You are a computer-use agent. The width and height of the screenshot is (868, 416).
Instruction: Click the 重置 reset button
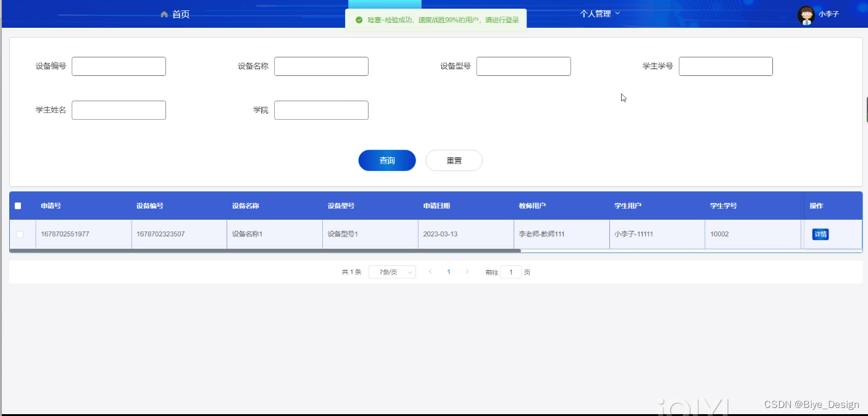point(454,160)
